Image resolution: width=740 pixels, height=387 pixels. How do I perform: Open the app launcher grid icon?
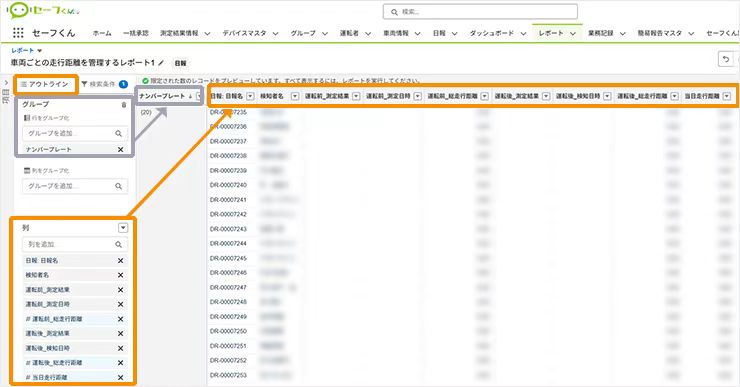point(18,33)
